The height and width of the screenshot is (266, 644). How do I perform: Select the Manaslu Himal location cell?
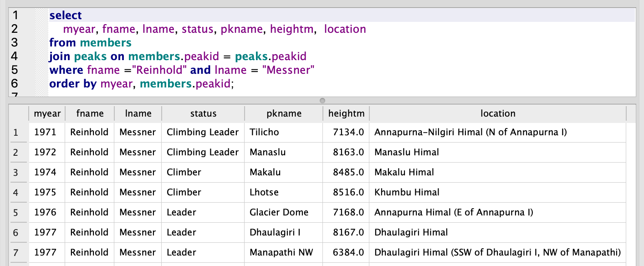[406, 153]
